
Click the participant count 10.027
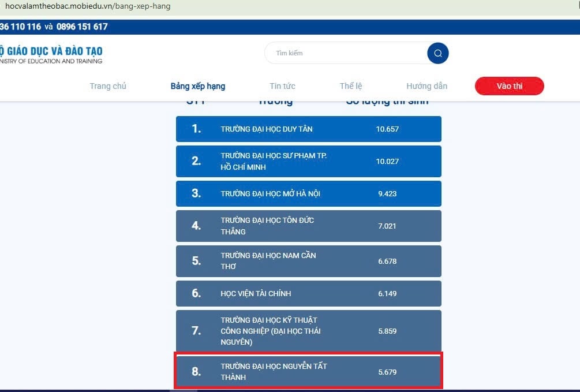tap(387, 162)
